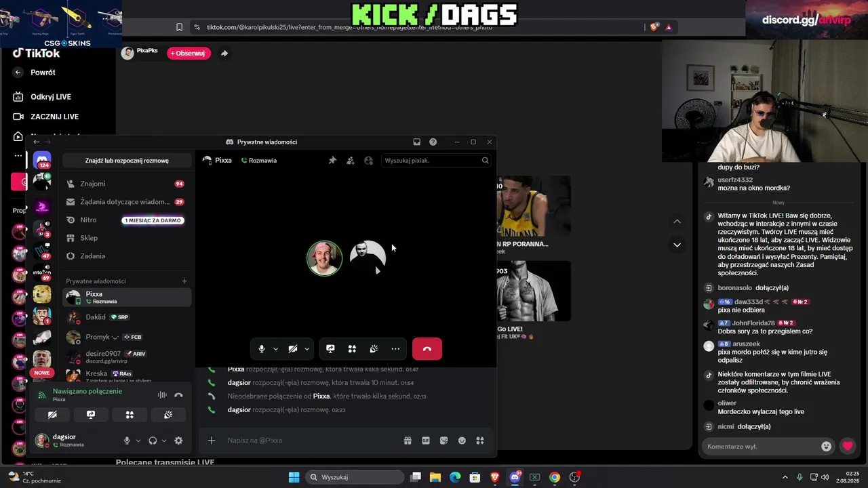This screenshot has width=868, height=488.
Task: Open the Kreska direct message
Action: (x=127, y=375)
